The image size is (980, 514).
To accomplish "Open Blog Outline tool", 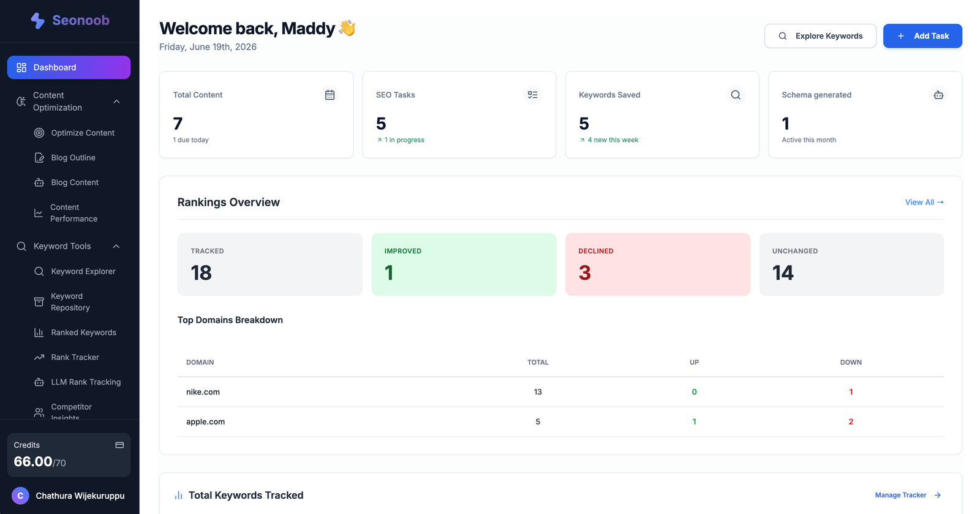I will (x=73, y=158).
